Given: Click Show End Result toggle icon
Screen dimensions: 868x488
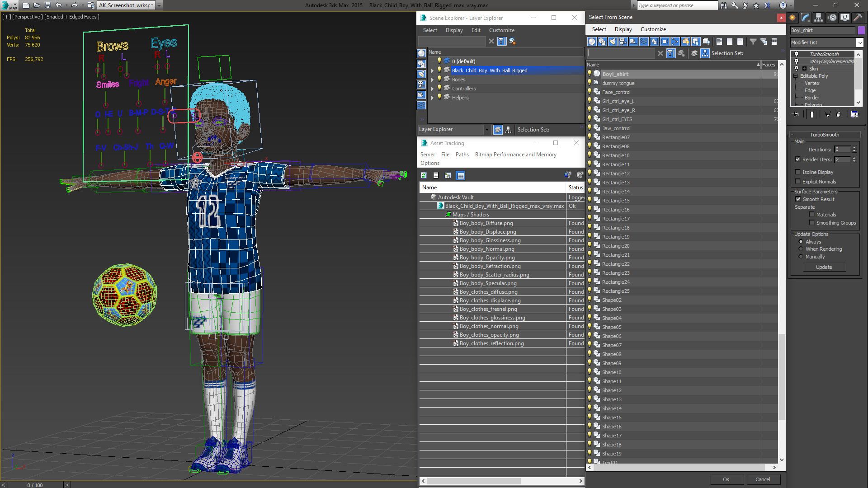Looking at the screenshot, I should 812,114.
